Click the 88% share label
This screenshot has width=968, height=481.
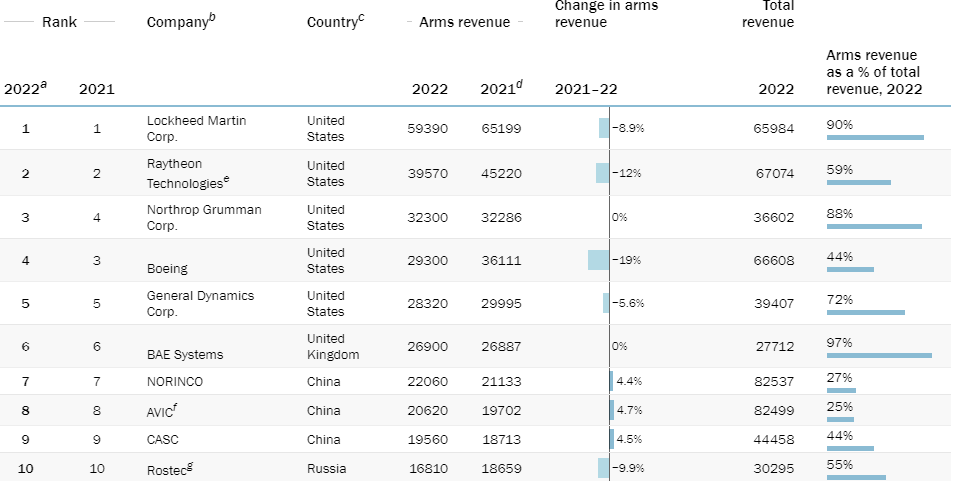click(x=840, y=214)
